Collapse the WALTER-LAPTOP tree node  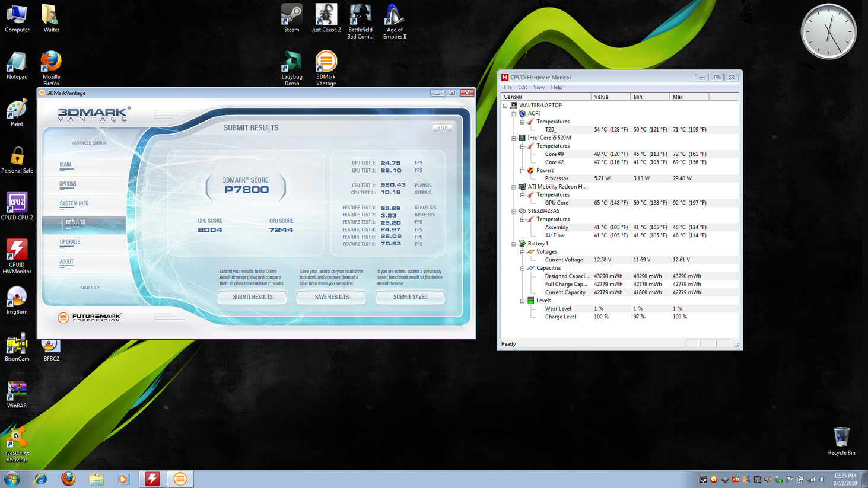point(506,106)
